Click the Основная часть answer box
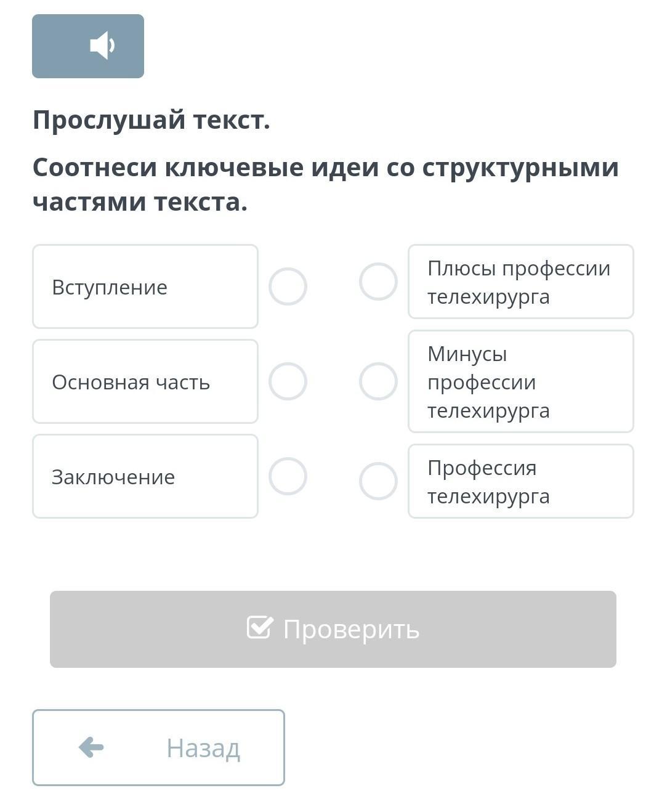Image resolution: width=654 pixels, height=812 pixels. (145, 381)
